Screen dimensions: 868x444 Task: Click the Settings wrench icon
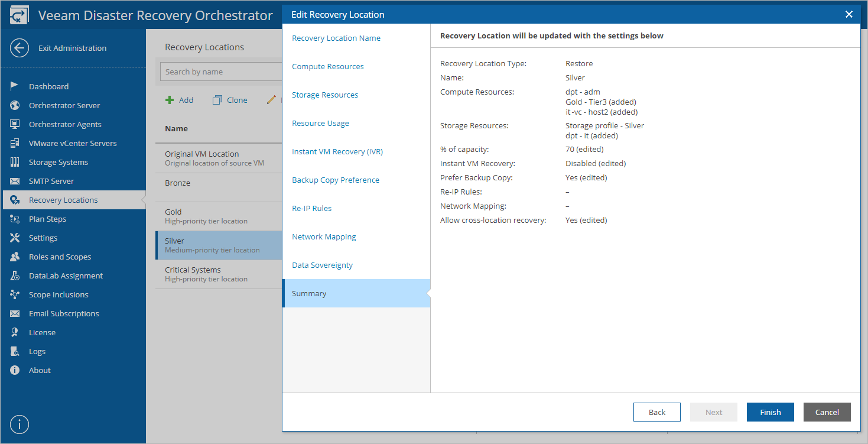[15, 238]
